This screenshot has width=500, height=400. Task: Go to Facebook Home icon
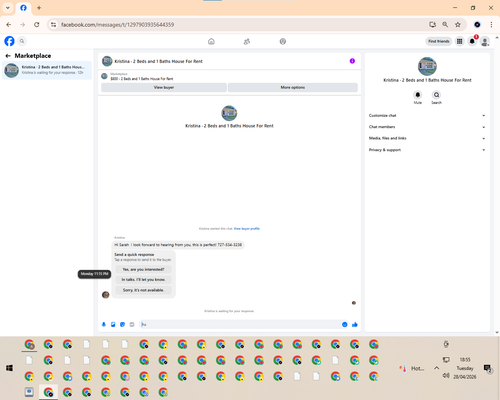pyautogui.click(x=211, y=41)
